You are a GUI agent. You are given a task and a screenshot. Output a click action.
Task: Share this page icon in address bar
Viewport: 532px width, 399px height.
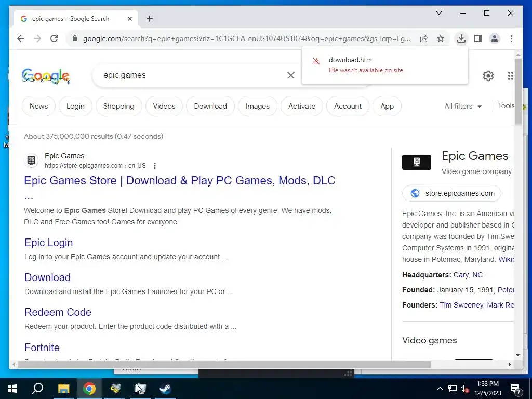point(424,38)
